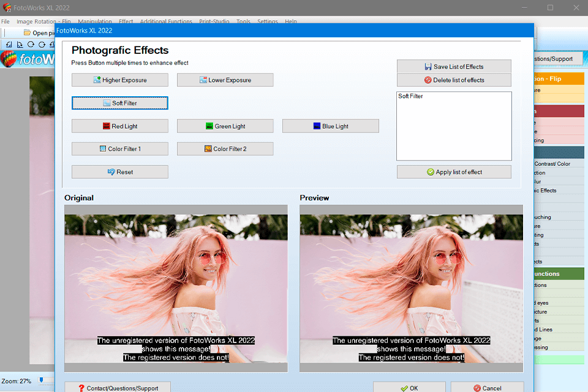
Task: Add the Green Light effect
Action: pos(225,126)
